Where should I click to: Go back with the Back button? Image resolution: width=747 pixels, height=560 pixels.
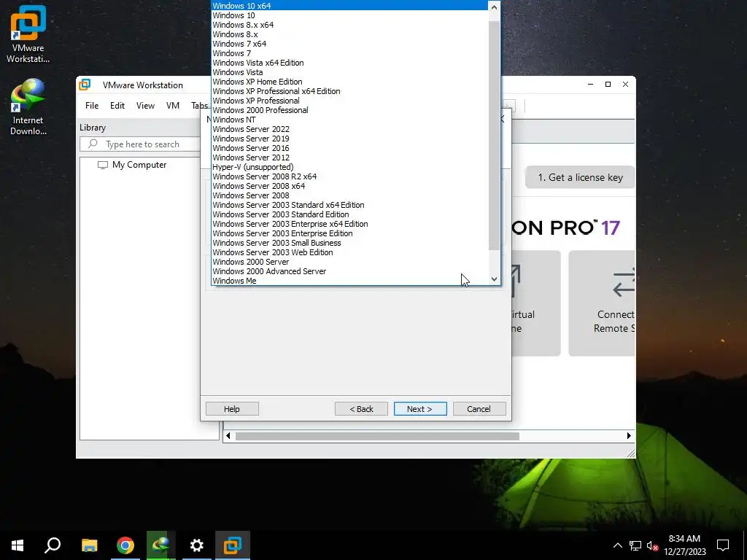pos(361,409)
